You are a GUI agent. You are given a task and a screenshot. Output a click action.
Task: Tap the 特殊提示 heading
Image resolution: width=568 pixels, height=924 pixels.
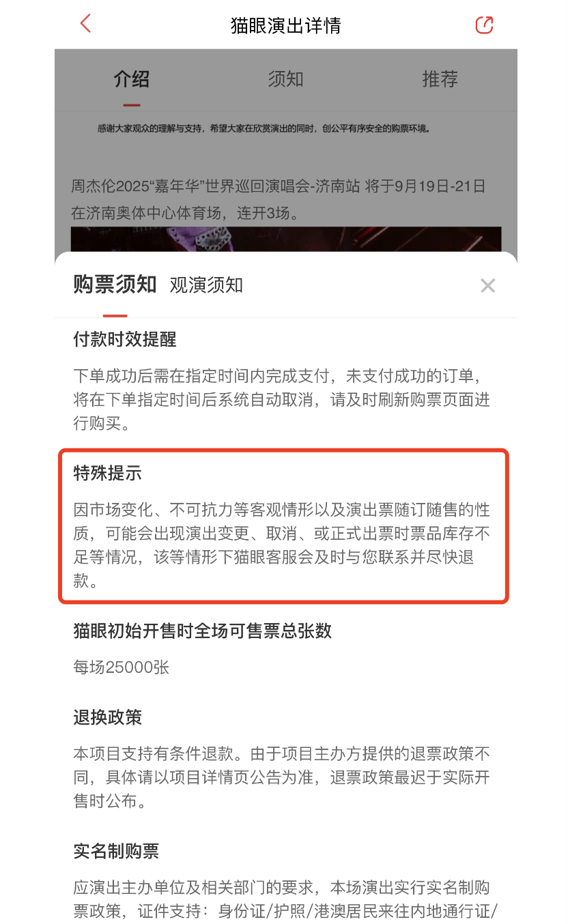click(108, 473)
